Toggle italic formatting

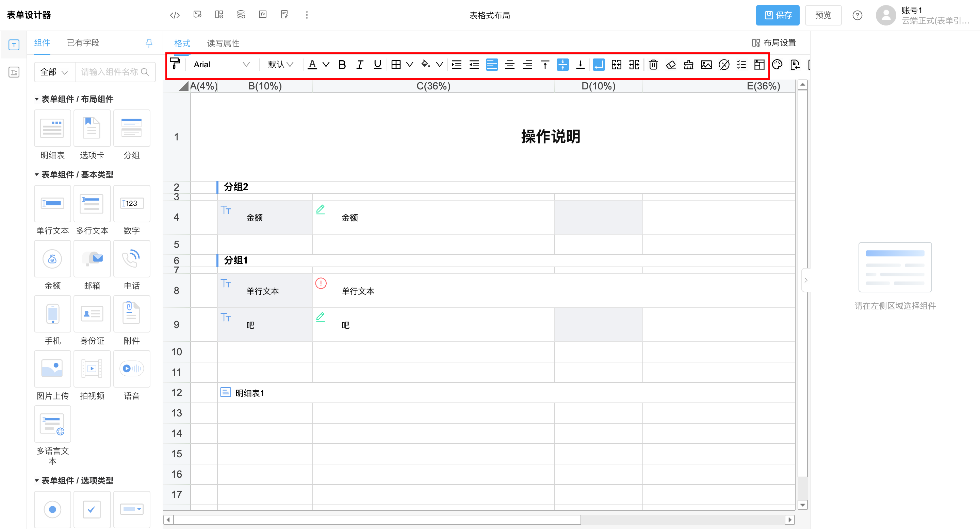tap(360, 65)
